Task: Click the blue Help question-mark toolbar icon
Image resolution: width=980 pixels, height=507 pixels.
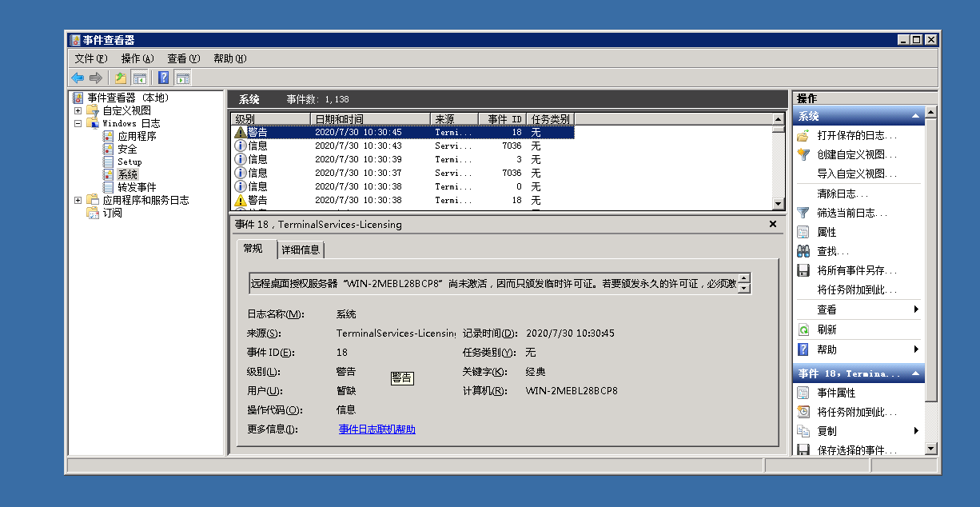Action: pyautogui.click(x=162, y=78)
